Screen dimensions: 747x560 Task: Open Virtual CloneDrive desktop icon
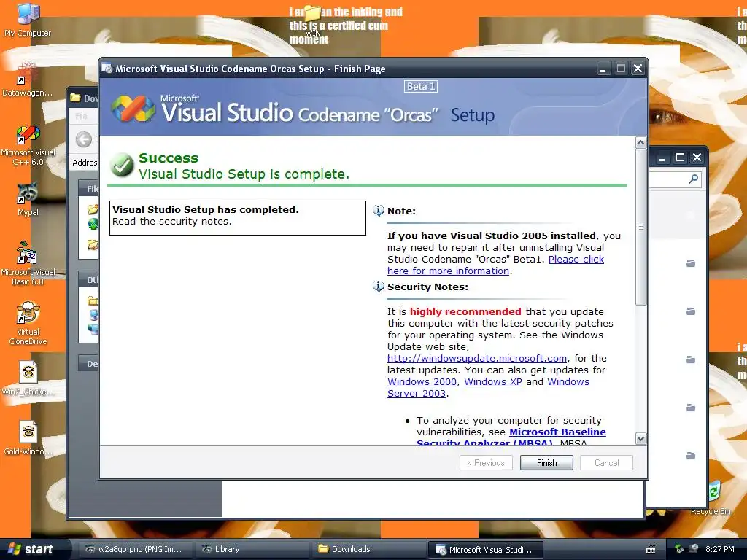(x=28, y=323)
